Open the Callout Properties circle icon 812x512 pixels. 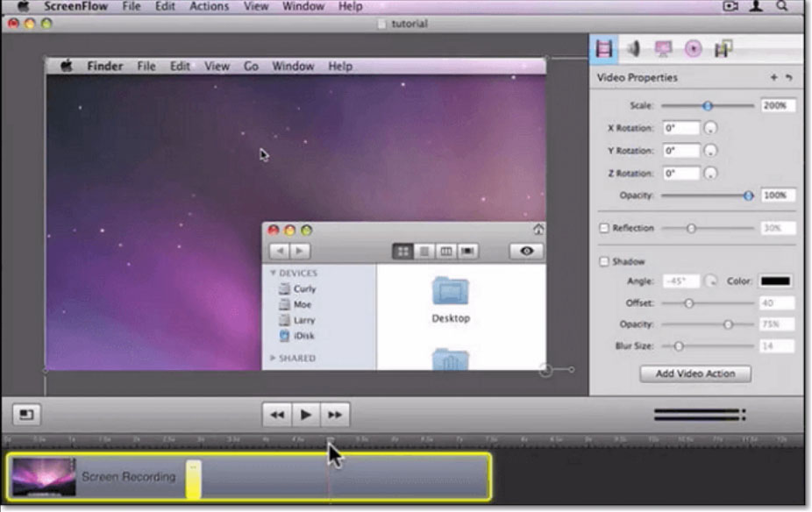pos(693,49)
